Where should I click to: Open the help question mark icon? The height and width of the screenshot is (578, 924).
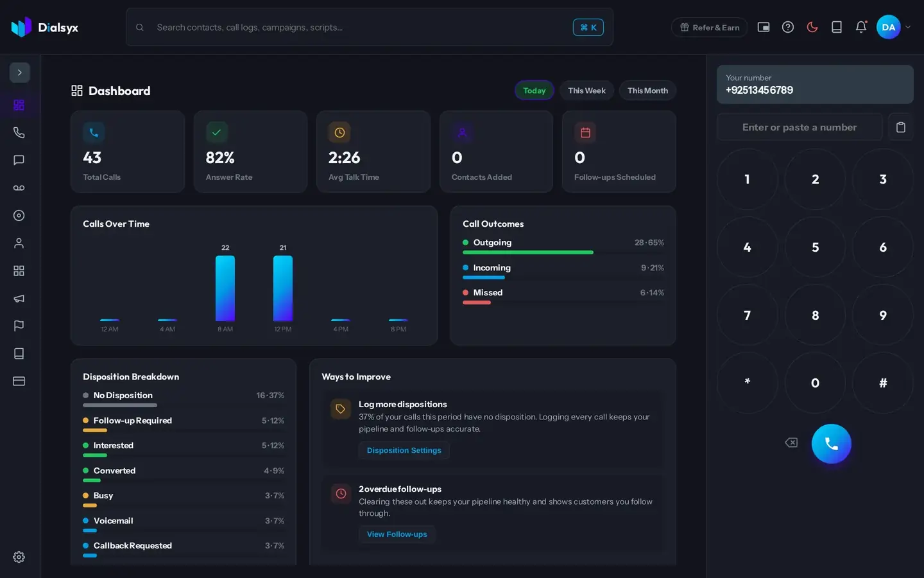(788, 27)
